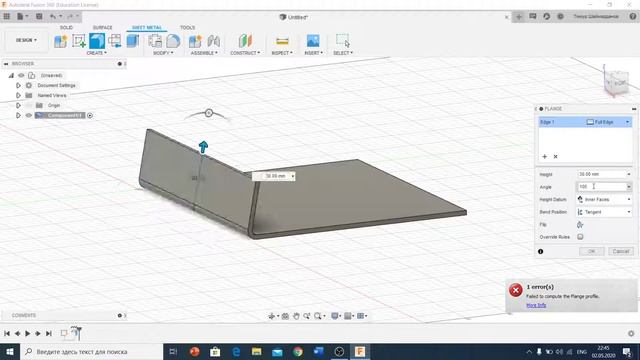
Task: Expand Document Settings in the browser
Action: pyautogui.click(x=18, y=85)
